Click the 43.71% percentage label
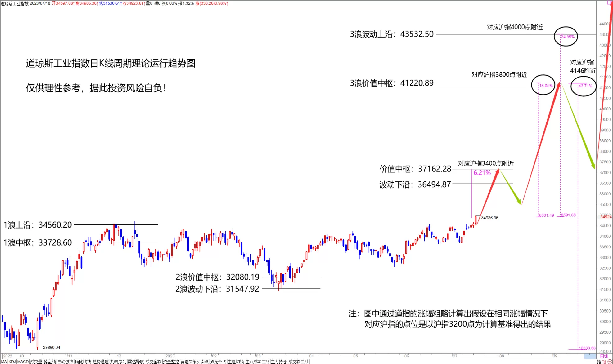 click(x=585, y=86)
